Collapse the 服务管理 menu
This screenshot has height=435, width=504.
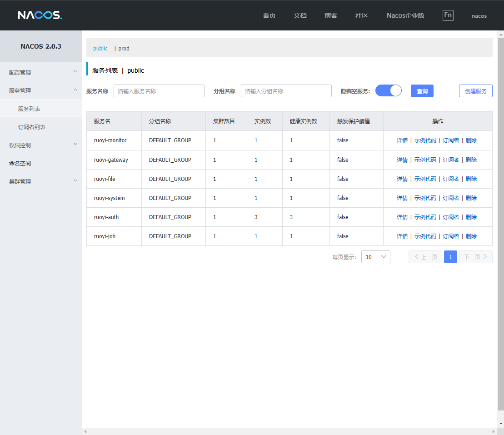41,90
